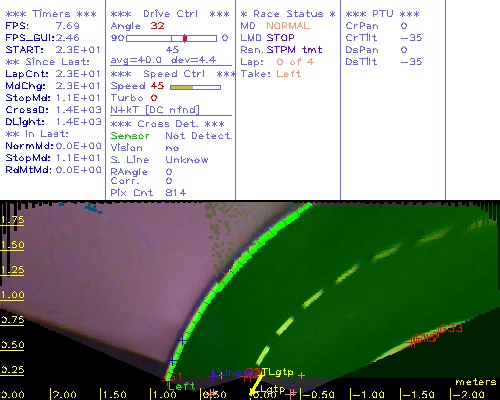Click the Take Left direction value
500x400 pixels.
click(289, 74)
